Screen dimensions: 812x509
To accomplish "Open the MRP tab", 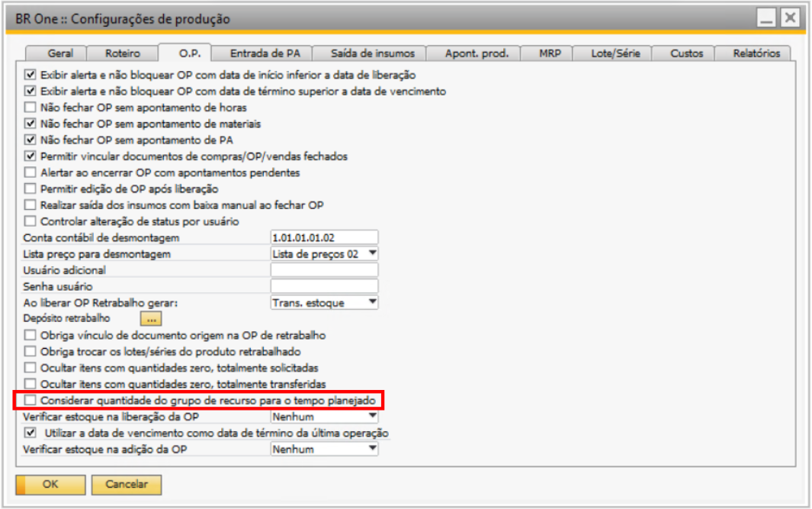I will pyautogui.click(x=550, y=53).
